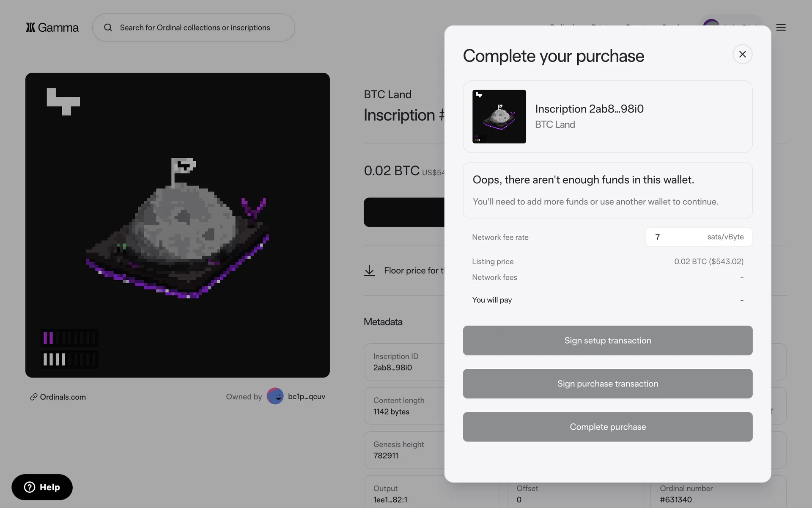Click the Complete purchase button

[x=607, y=427]
